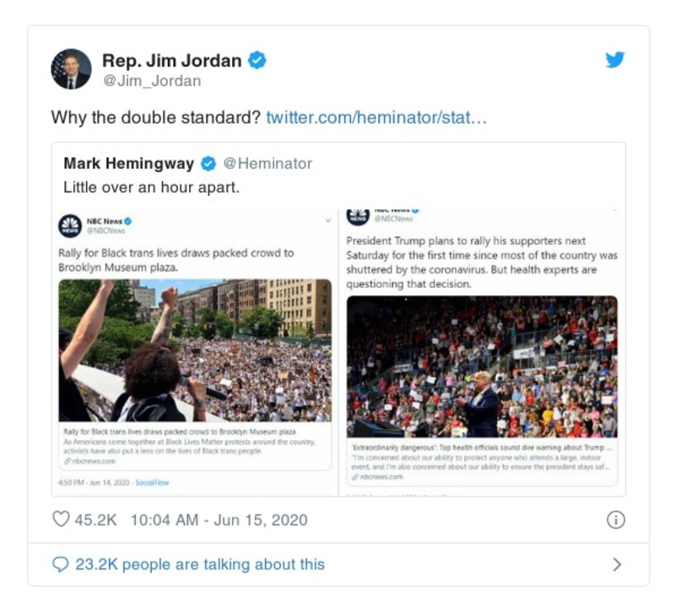The image size is (675, 616).
Task: Open the @Jim_Jordan handle
Action: pos(152,81)
